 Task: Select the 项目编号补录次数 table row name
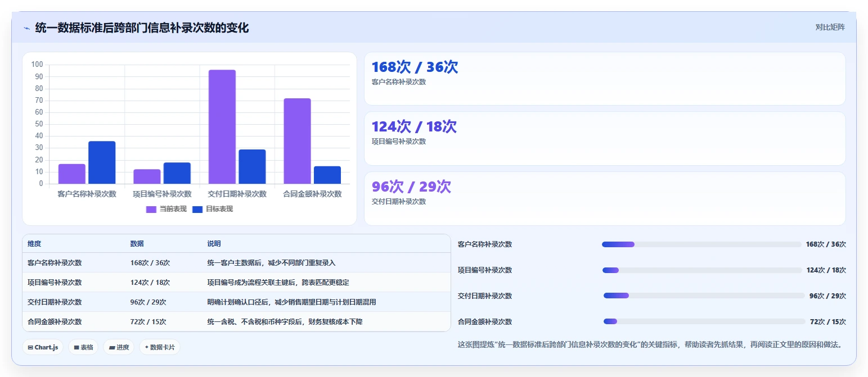[55, 283]
